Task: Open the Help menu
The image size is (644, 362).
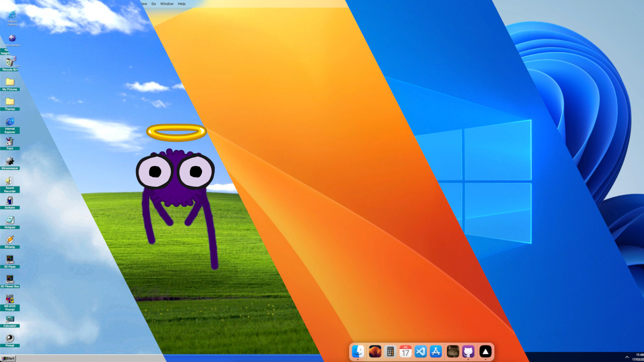Action: pyautogui.click(x=181, y=4)
